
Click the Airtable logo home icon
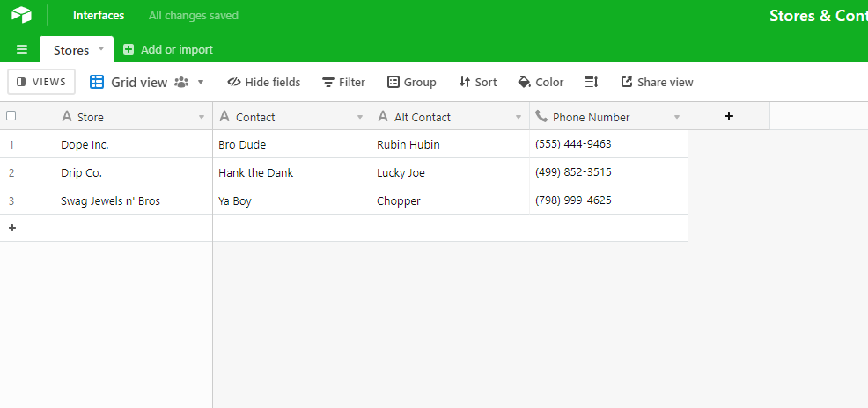[x=22, y=15]
